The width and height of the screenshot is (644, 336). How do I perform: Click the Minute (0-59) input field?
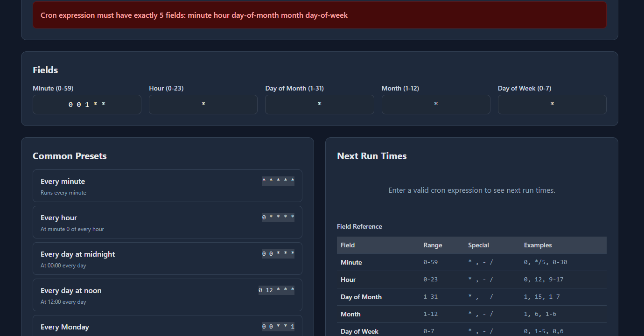[87, 104]
